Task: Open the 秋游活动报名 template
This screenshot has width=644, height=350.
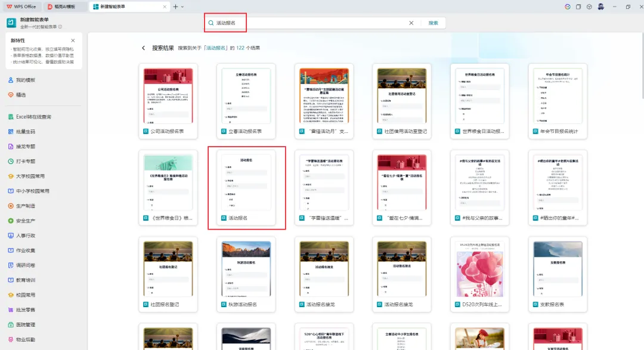Action: click(246, 274)
